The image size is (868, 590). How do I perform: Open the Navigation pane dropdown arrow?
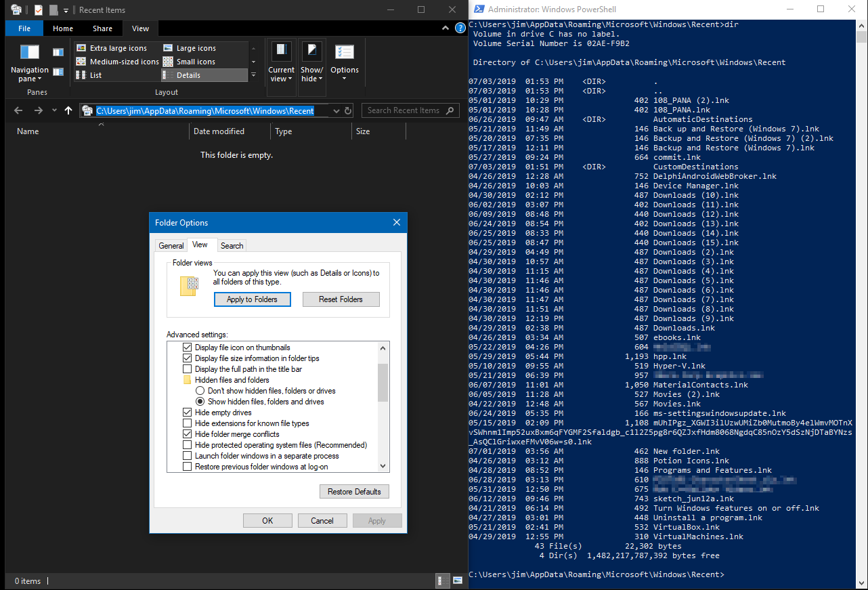(40, 79)
